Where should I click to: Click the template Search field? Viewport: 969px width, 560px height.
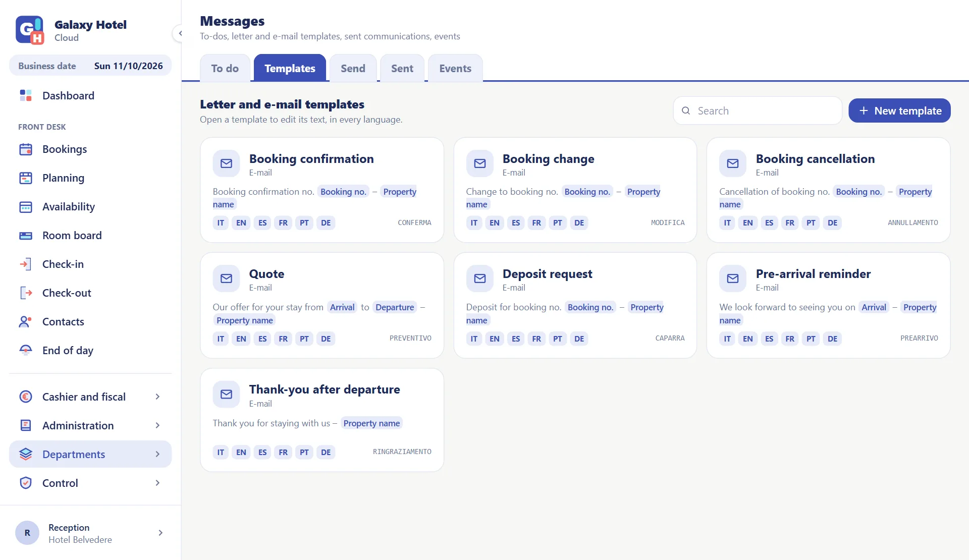click(758, 110)
